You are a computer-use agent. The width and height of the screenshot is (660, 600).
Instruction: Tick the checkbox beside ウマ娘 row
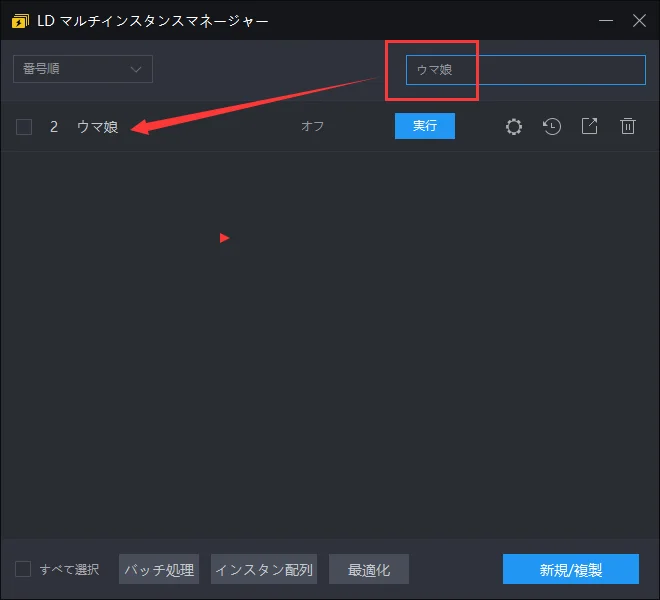(x=24, y=127)
